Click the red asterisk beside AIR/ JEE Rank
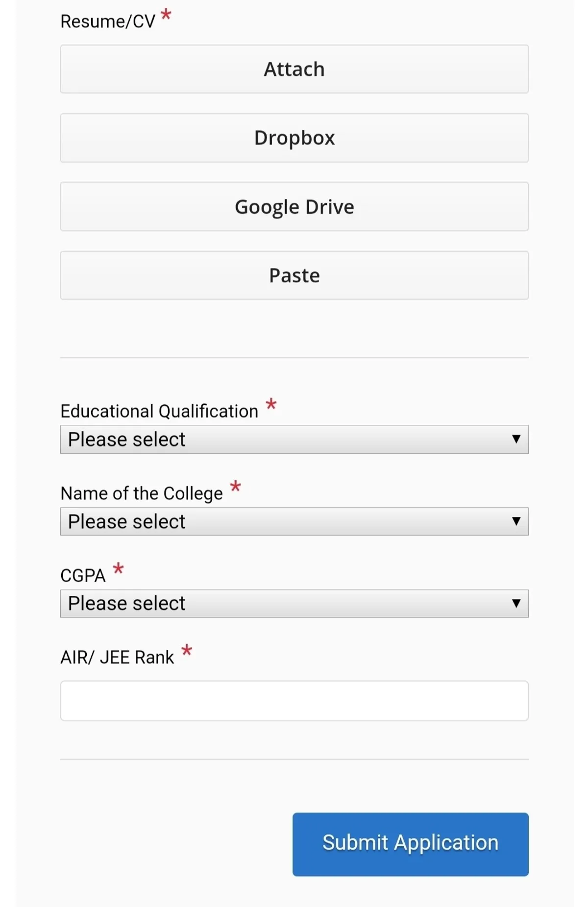 [187, 651]
